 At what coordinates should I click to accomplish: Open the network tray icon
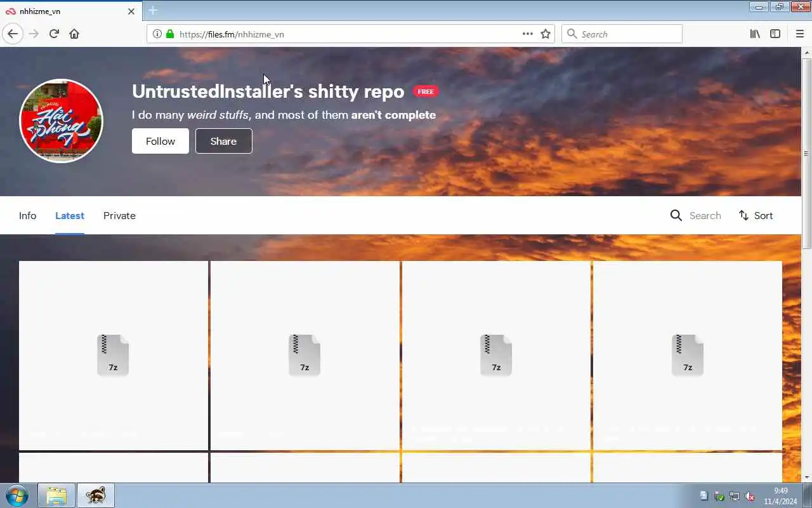(735, 496)
